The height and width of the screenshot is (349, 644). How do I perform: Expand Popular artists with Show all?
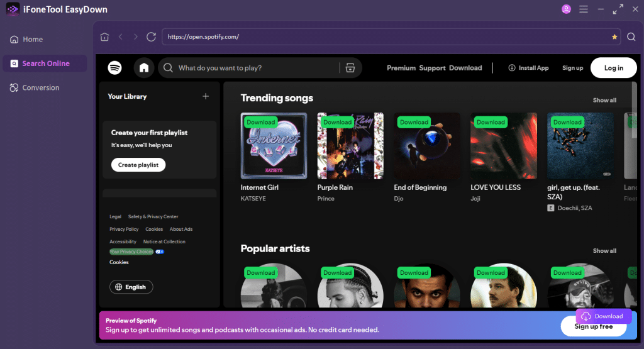click(604, 250)
